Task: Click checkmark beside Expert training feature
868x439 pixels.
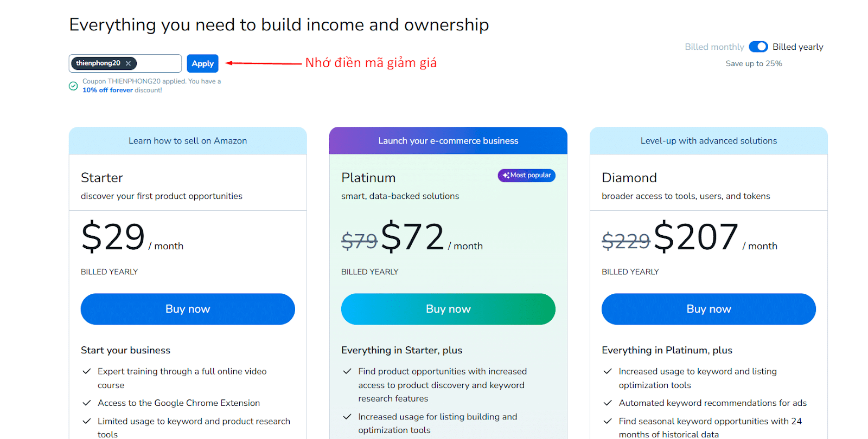Action: tap(86, 371)
